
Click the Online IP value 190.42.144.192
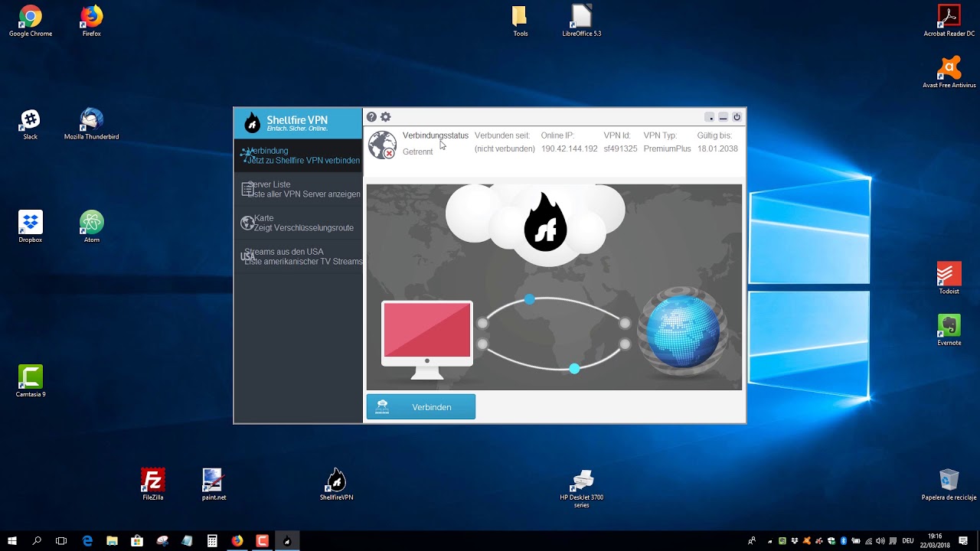click(569, 148)
